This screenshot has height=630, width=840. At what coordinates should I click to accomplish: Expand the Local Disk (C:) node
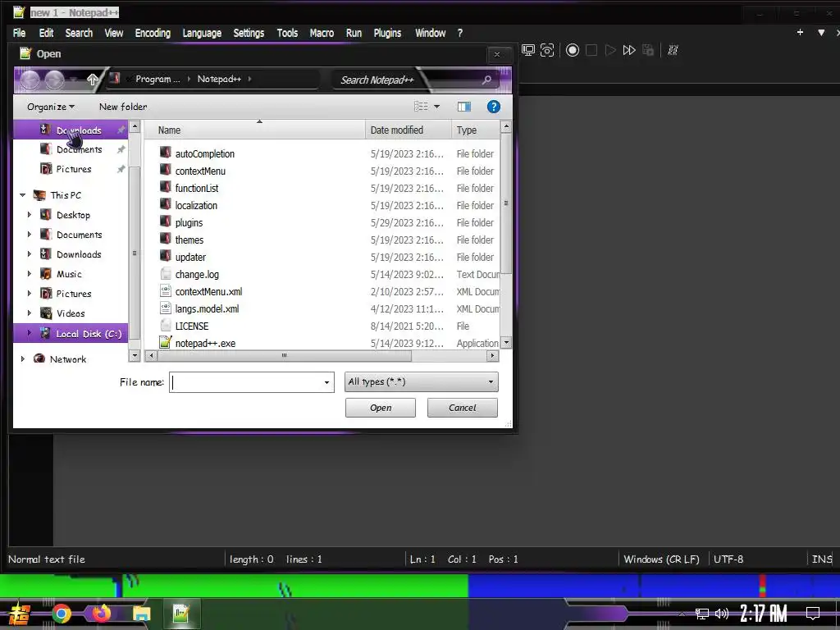pos(30,333)
